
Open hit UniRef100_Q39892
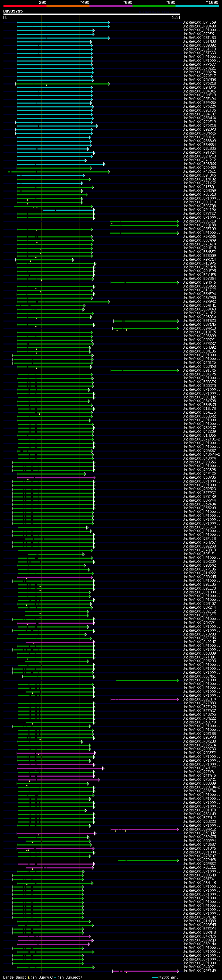point(199,45)
